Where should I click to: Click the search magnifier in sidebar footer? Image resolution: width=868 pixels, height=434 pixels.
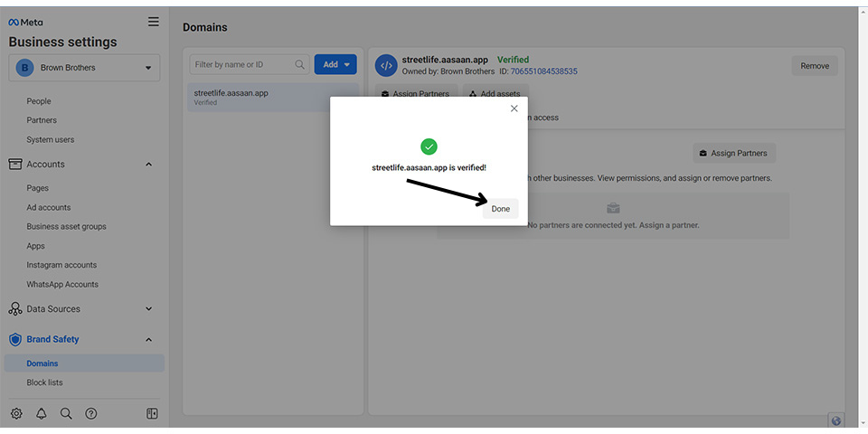click(x=66, y=413)
